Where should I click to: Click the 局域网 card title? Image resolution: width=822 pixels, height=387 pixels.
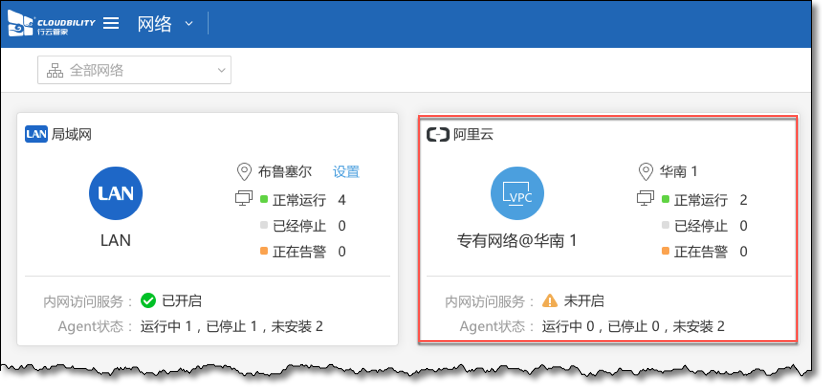point(71,135)
